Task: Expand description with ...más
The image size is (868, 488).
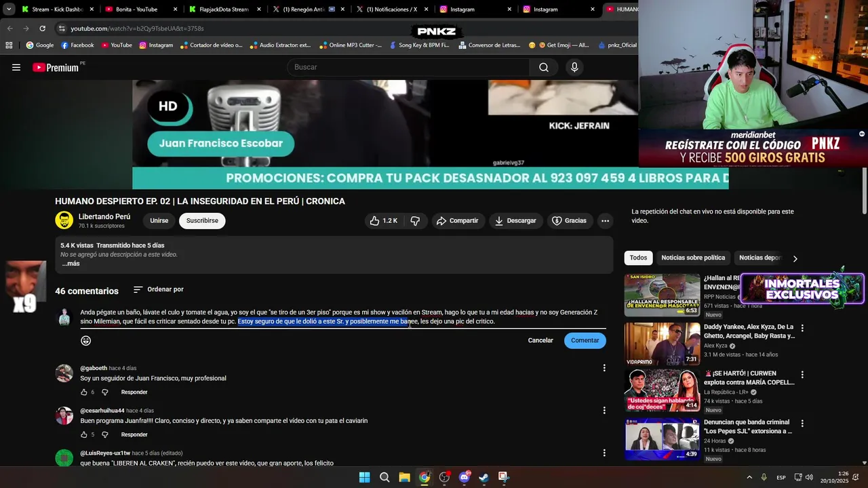Action: pos(71,264)
